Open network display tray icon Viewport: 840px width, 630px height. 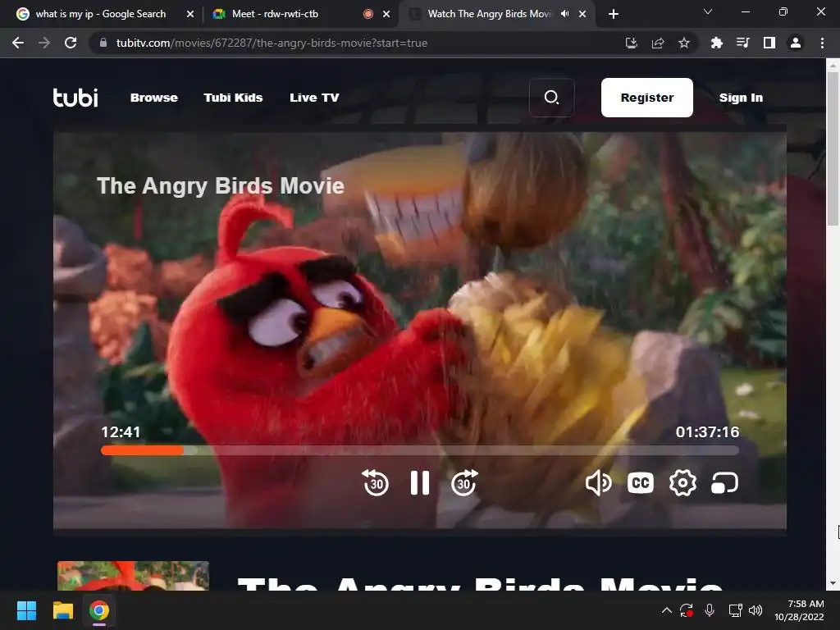pos(735,610)
